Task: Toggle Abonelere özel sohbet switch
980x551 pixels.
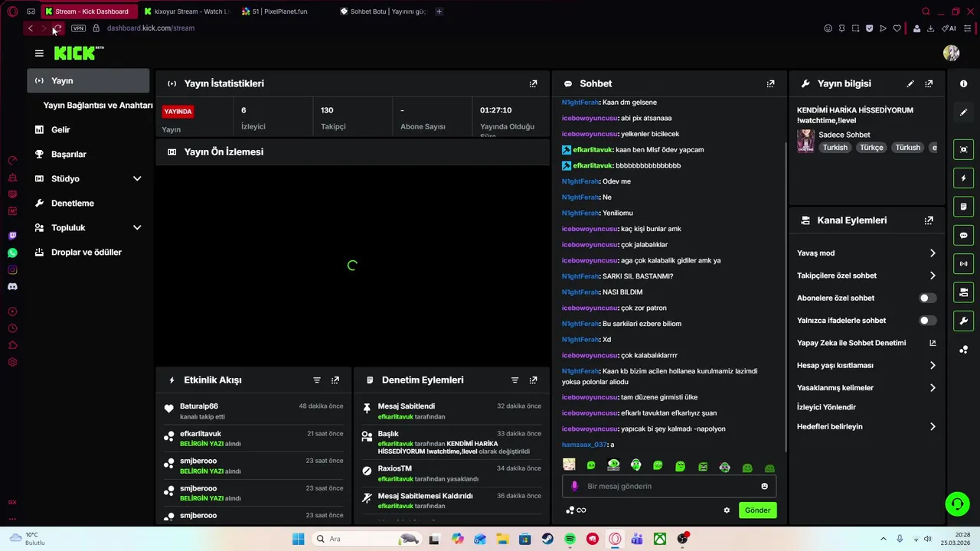Action: pos(927,298)
